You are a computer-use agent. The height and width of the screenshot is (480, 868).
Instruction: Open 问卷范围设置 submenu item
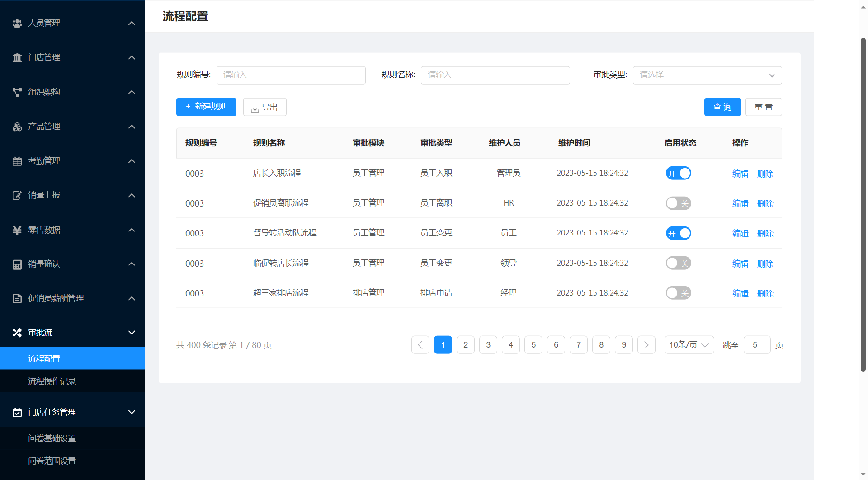72,461
